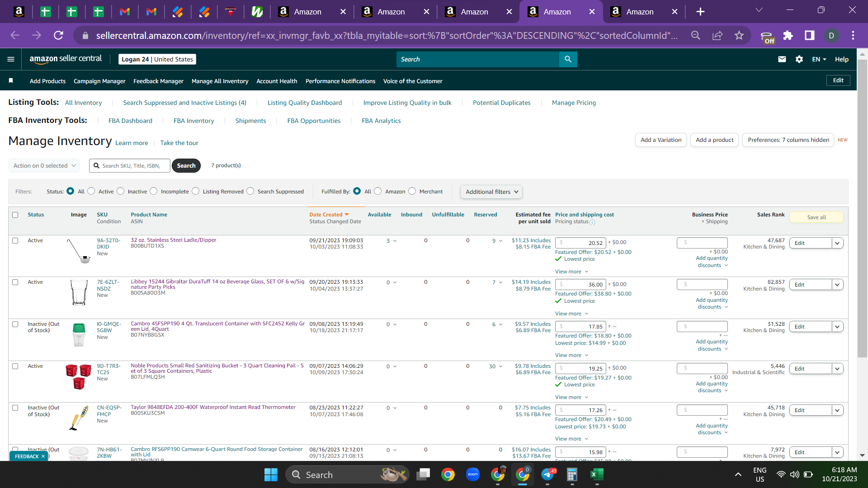868x488 pixels.
Task: Select the Active status radio button
Action: [91, 191]
